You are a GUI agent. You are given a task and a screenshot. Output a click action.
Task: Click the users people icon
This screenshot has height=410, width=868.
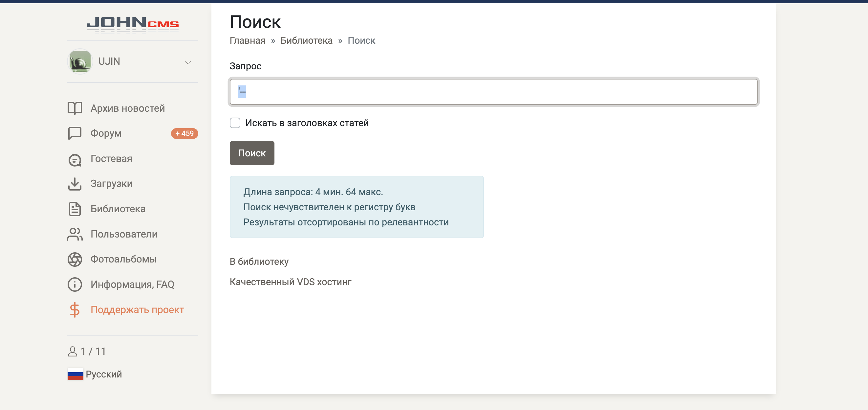tap(75, 234)
